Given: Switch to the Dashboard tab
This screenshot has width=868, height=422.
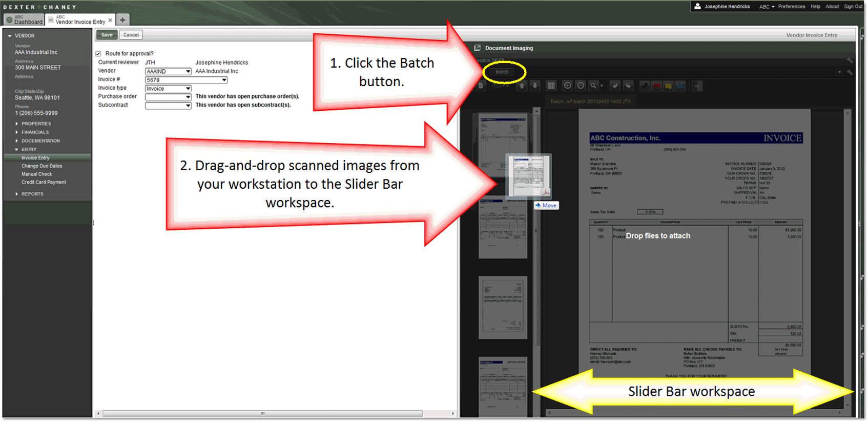Looking at the screenshot, I should 24,20.
